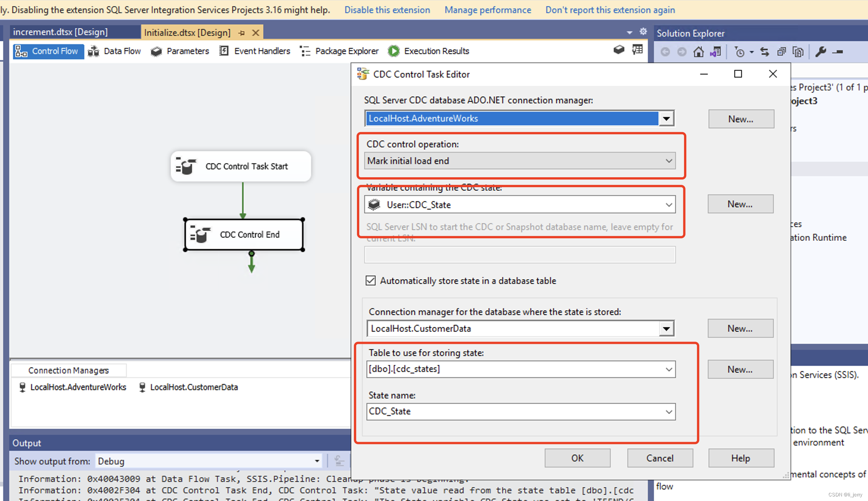Click the empty SQL Server LSN text field
This screenshot has height=501, width=868.
(519, 255)
